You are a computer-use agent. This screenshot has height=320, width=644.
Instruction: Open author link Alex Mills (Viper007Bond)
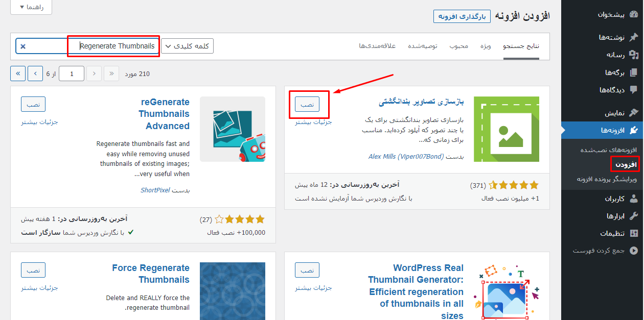pos(406,156)
